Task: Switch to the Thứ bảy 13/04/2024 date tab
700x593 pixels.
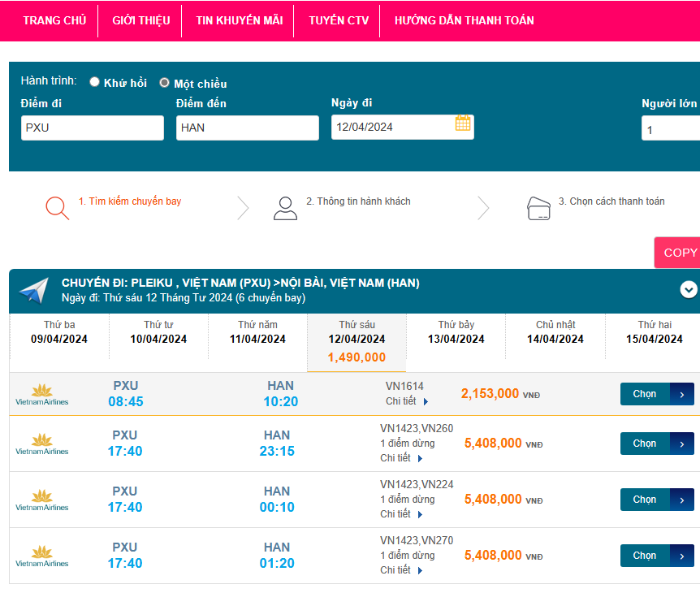Action: click(x=456, y=332)
